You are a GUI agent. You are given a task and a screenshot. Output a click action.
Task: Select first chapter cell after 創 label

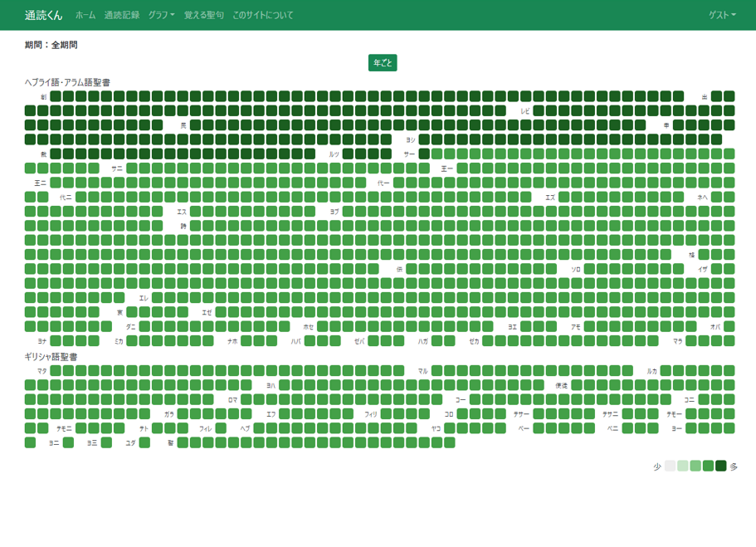click(56, 96)
